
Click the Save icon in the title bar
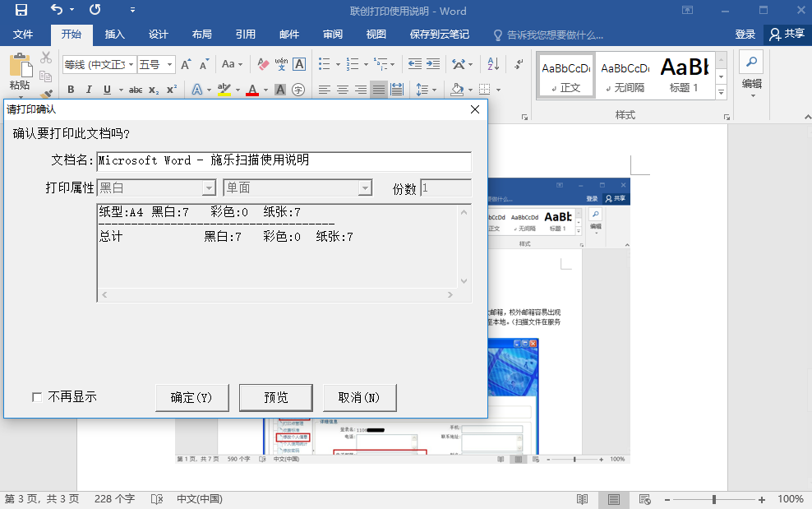click(x=21, y=11)
